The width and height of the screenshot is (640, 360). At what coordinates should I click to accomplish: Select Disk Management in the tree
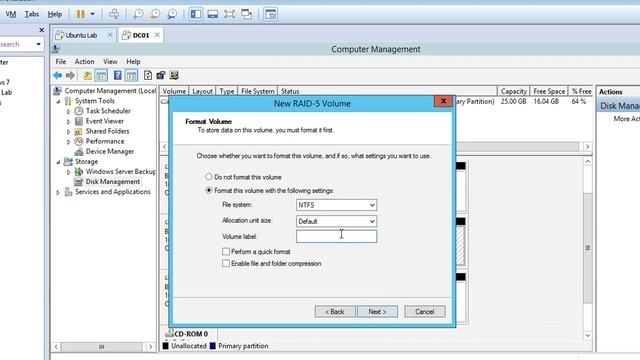(x=113, y=182)
